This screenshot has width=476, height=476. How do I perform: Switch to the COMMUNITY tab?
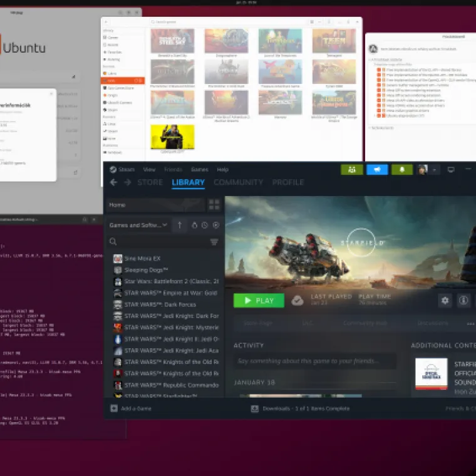point(238,182)
